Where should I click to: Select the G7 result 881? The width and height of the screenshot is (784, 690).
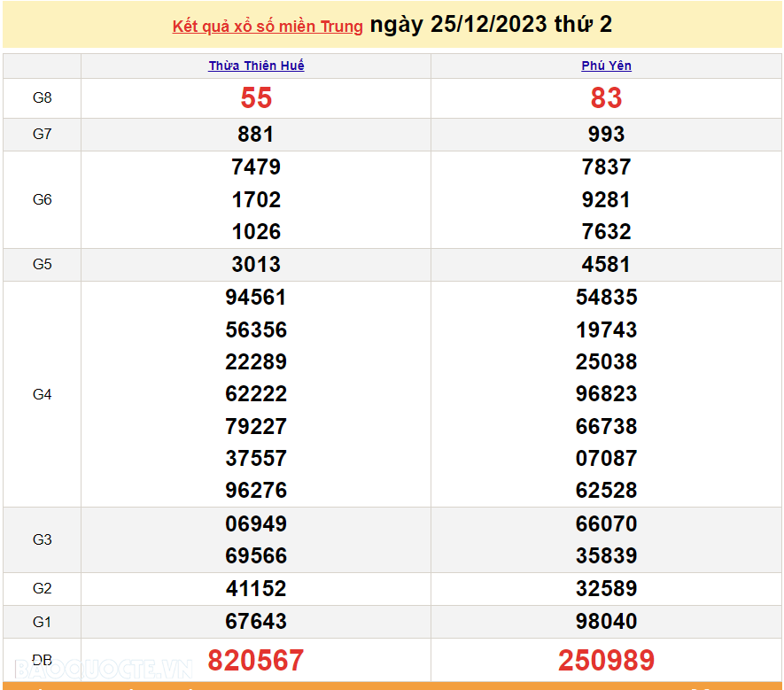[x=256, y=135]
